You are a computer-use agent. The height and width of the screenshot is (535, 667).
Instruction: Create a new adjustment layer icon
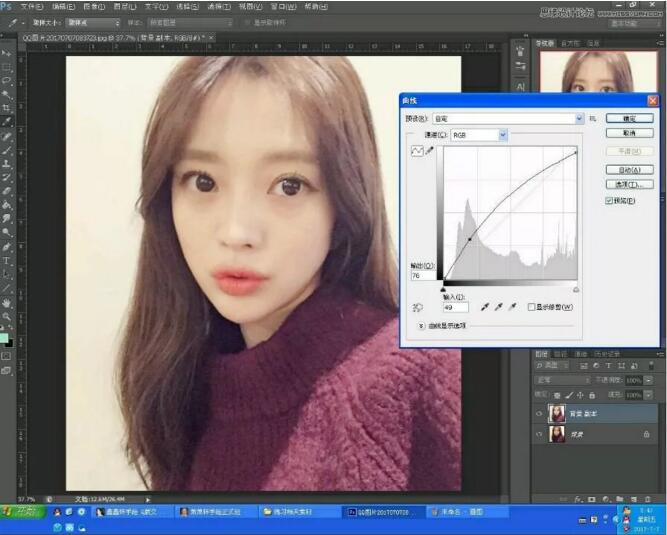pos(606,499)
